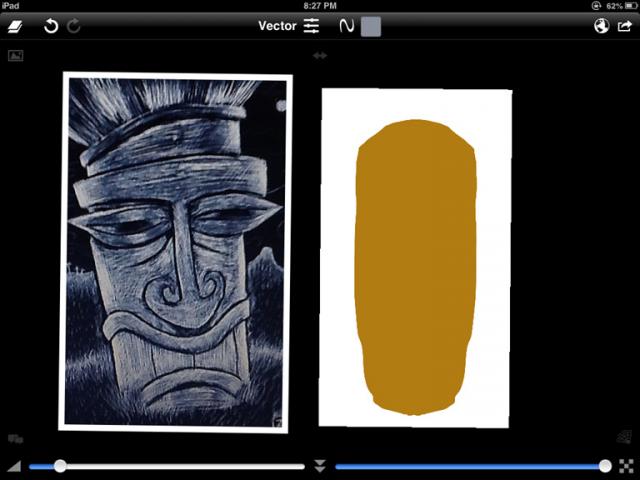The height and width of the screenshot is (480, 640).
Task: Select the smooth curve stroke icon
Action: click(346, 26)
